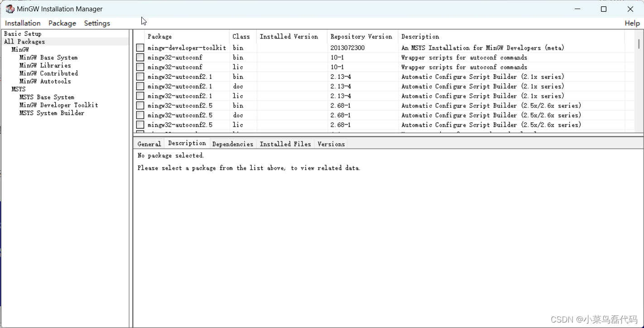Mark checkbox for mingw32-autoconf bin

tap(140, 58)
